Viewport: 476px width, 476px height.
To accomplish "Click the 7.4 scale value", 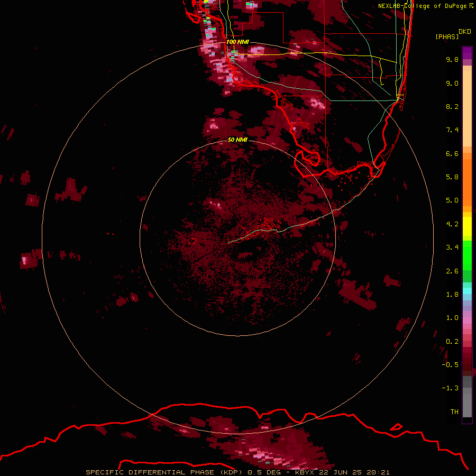I will (x=452, y=130).
